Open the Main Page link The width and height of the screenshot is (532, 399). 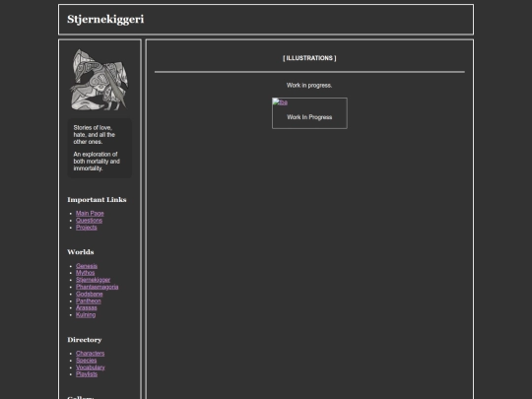(x=90, y=214)
